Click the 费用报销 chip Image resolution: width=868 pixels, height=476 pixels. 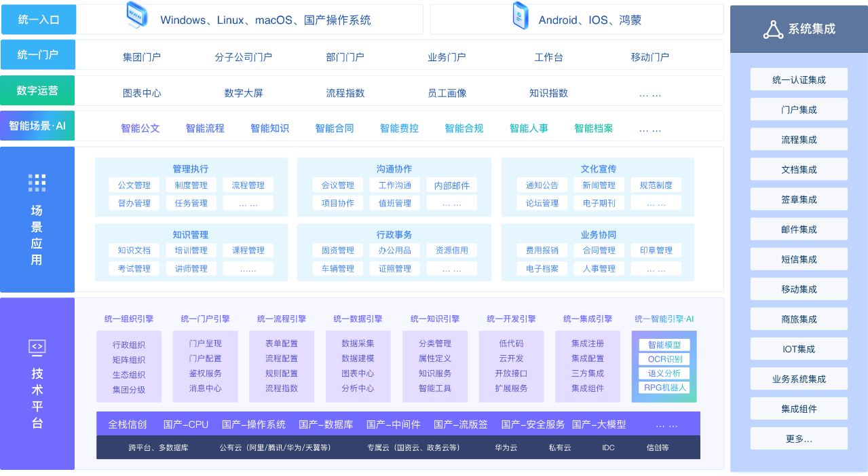click(x=542, y=250)
